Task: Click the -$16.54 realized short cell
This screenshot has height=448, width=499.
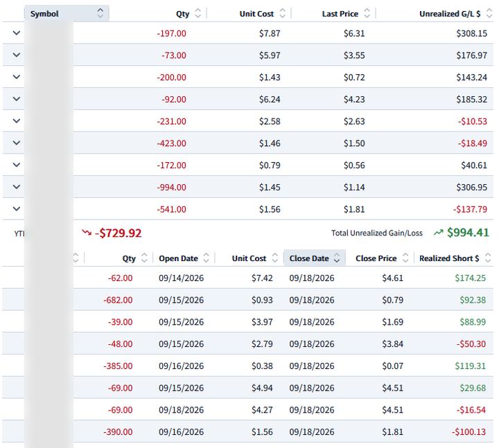Action: pyautogui.click(x=471, y=410)
